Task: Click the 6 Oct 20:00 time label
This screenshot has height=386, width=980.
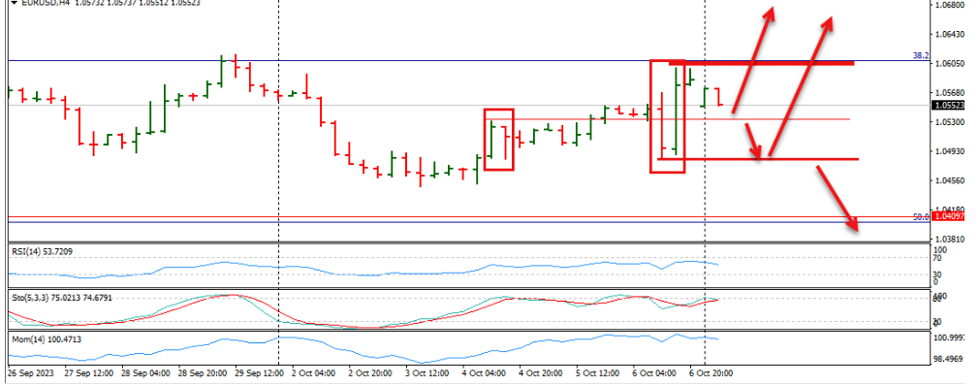Action: pyautogui.click(x=711, y=373)
